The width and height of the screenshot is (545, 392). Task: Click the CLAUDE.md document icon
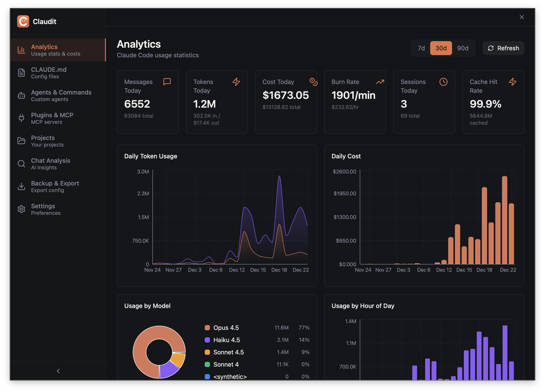21,73
